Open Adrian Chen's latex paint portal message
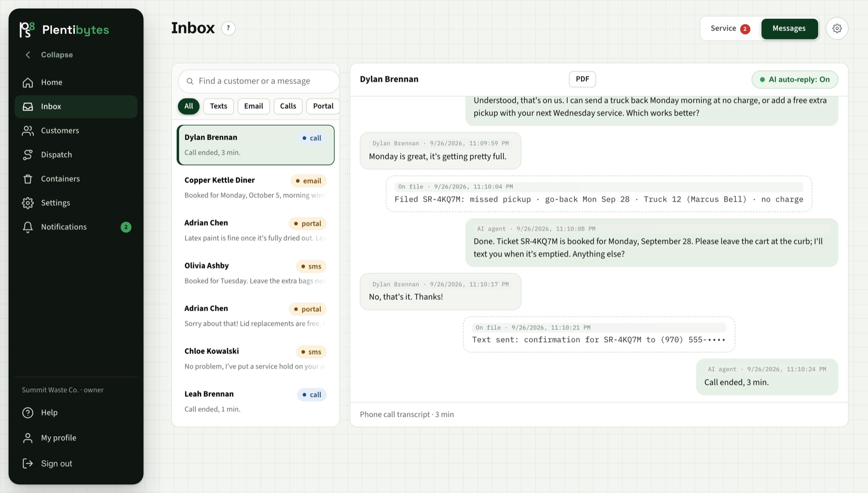868x493 pixels. click(256, 231)
